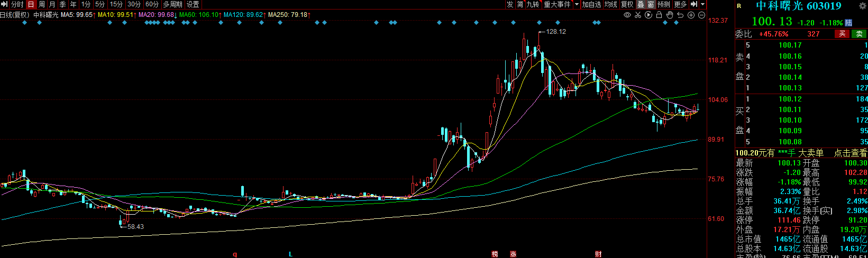Image resolution: width=868 pixels, height=258 pixels.
Task: Click the circular play replay icon
Action: [x=648, y=15]
